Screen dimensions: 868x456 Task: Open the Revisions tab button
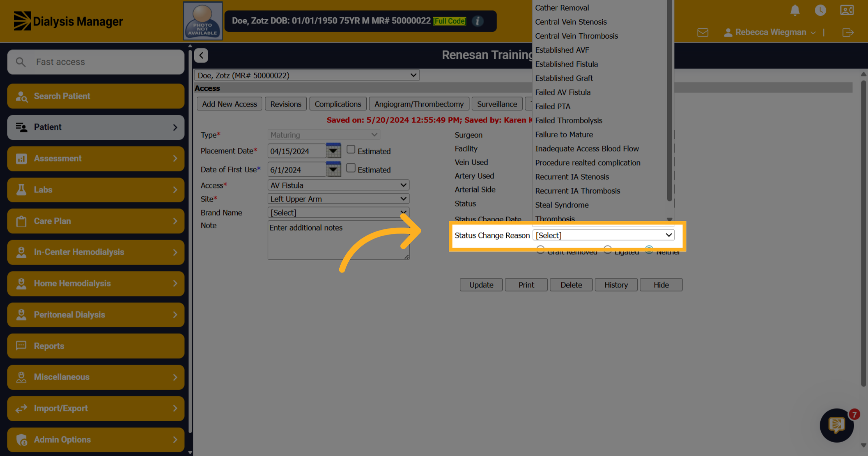(286, 104)
